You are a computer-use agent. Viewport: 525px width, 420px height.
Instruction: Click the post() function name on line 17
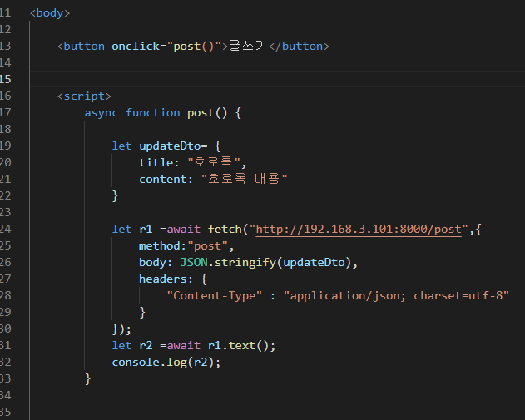207,113
